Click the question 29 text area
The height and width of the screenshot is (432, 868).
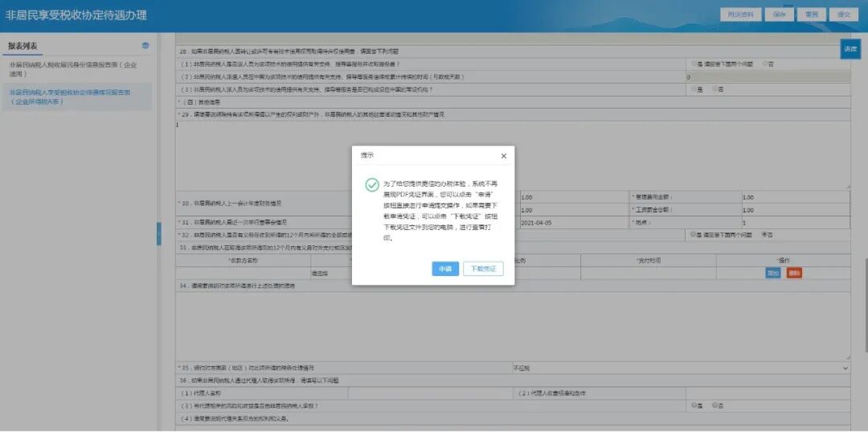(x=513, y=154)
